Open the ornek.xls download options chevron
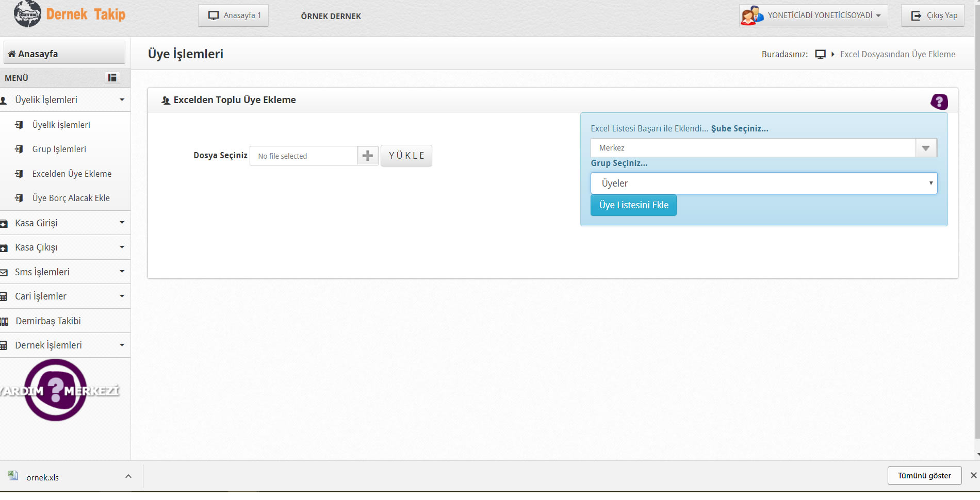Screen dimensions: 980x500 click(x=128, y=476)
